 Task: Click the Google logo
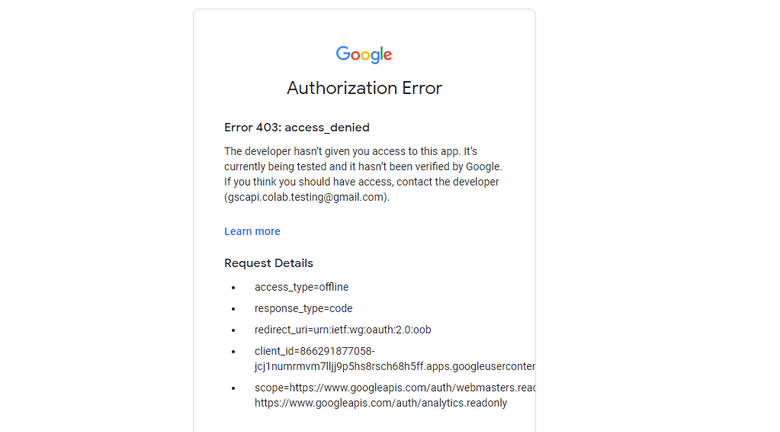pos(364,55)
